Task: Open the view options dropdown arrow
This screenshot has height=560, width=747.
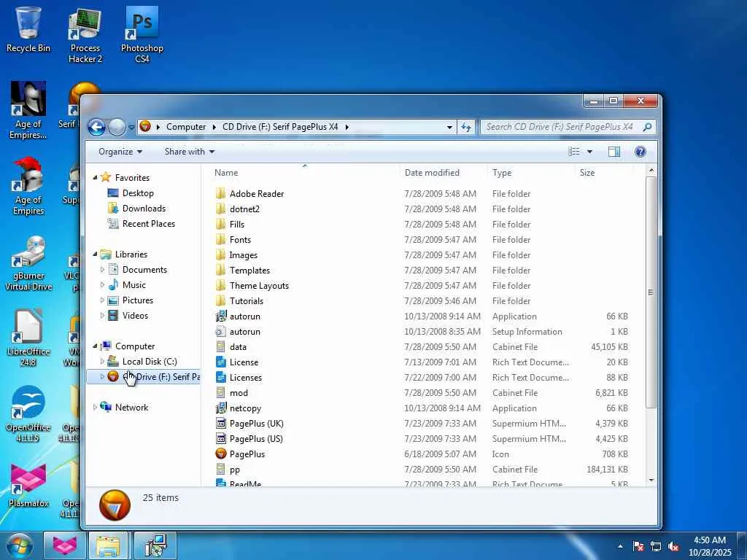Action: [x=589, y=152]
